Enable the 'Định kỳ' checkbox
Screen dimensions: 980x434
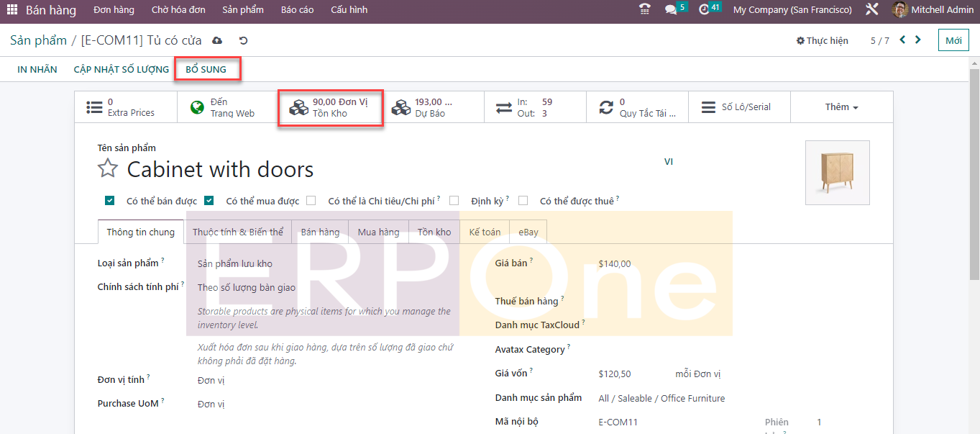(x=454, y=201)
